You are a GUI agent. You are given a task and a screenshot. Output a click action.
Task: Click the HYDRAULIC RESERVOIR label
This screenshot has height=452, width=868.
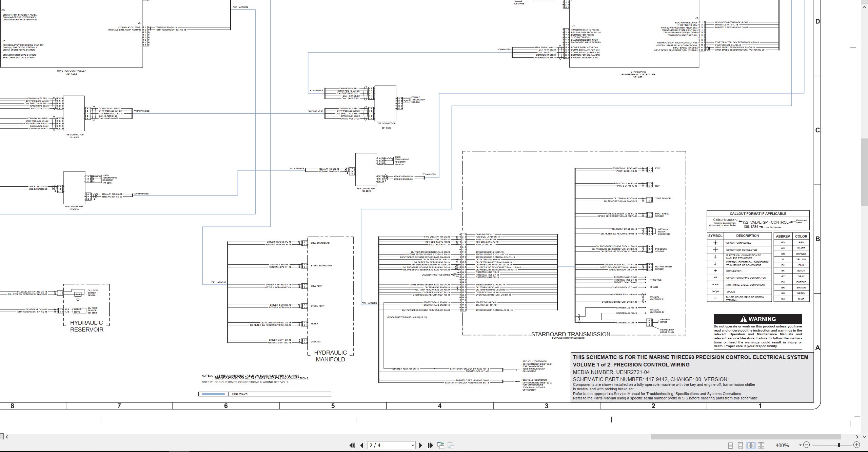[x=87, y=326]
